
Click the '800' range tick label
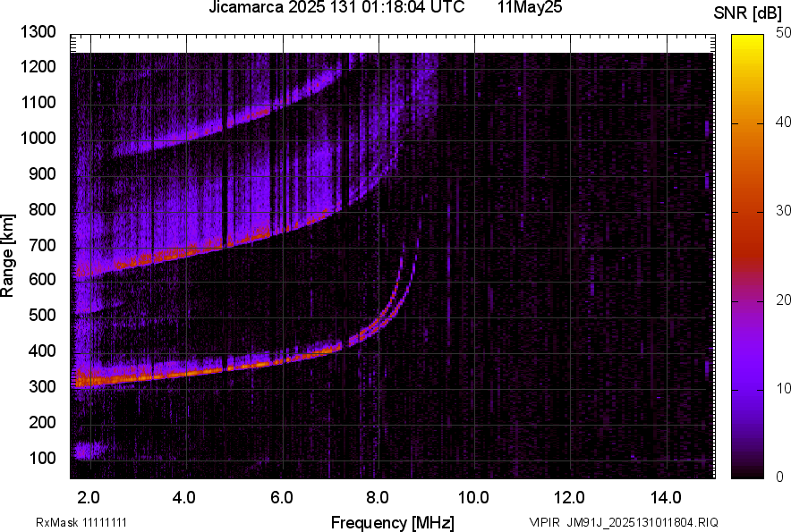point(42,208)
